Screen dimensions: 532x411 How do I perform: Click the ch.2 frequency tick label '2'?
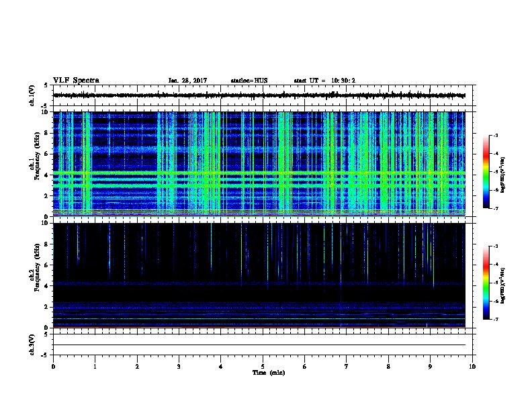point(47,307)
